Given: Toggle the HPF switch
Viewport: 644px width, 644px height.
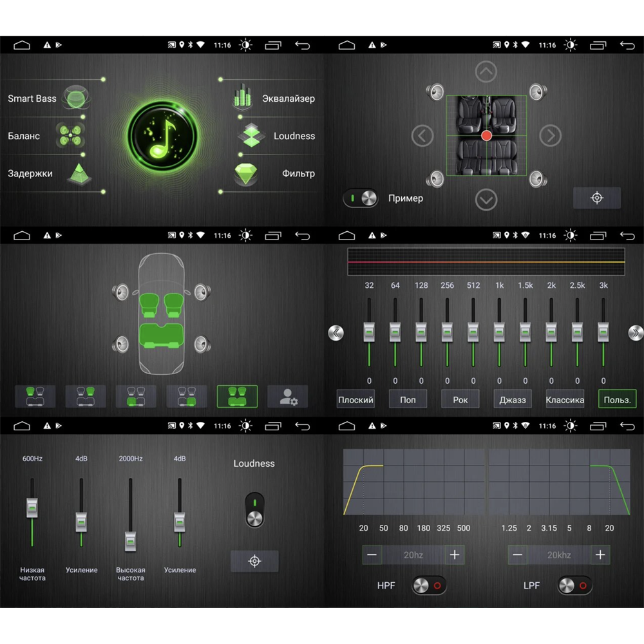Looking at the screenshot, I should click(429, 585).
